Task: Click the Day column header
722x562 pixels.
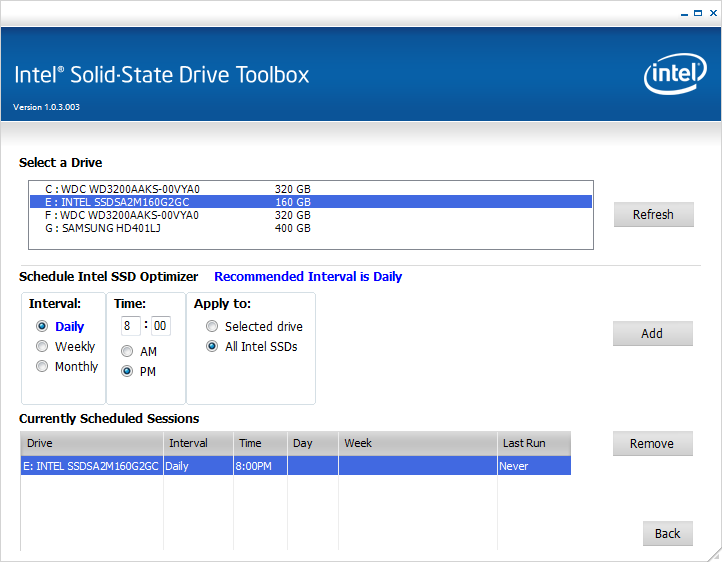Action: [313, 443]
